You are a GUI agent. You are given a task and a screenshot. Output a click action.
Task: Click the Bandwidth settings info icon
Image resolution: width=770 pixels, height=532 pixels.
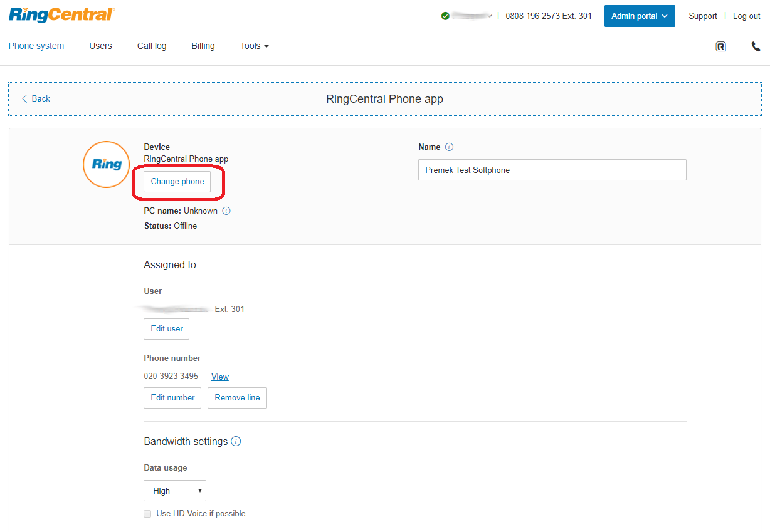pyautogui.click(x=236, y=442)
